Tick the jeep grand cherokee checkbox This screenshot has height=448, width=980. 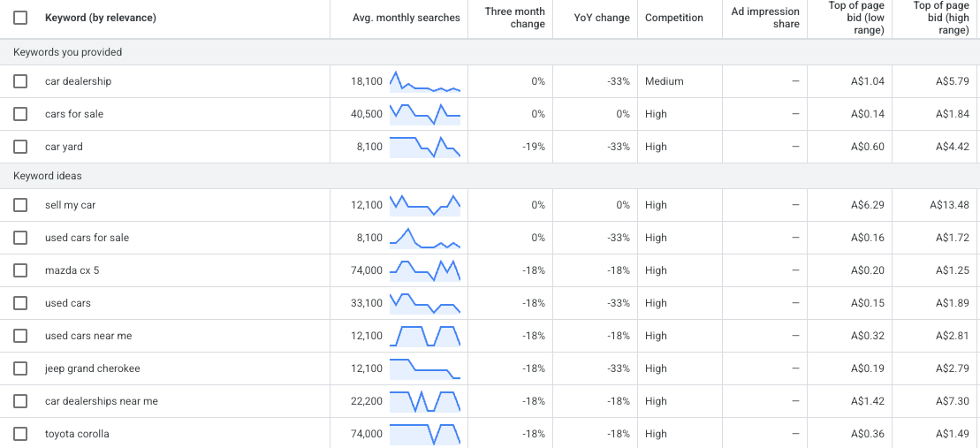(x=20, y=368)
